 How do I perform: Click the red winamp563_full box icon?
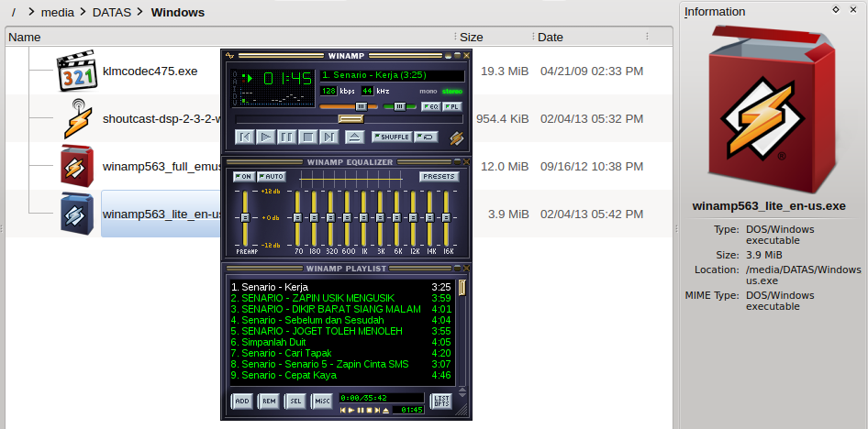coord(77,166)
